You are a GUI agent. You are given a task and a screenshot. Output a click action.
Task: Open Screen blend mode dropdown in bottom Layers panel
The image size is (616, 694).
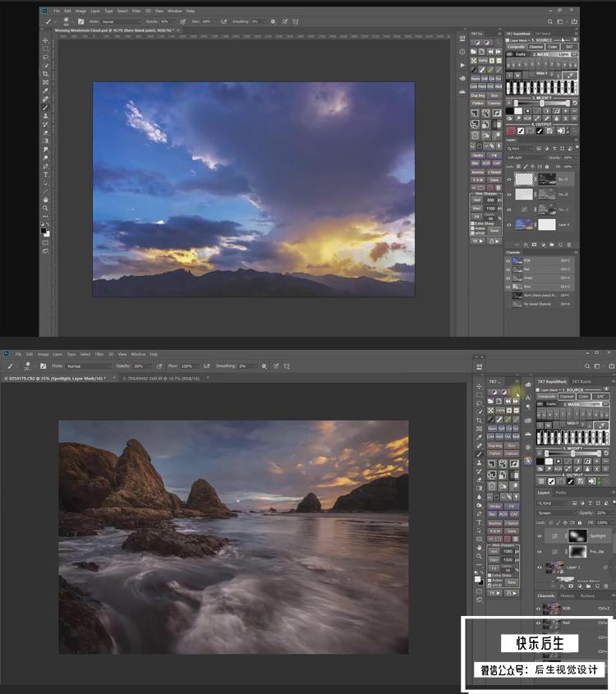tap(557, 513)
